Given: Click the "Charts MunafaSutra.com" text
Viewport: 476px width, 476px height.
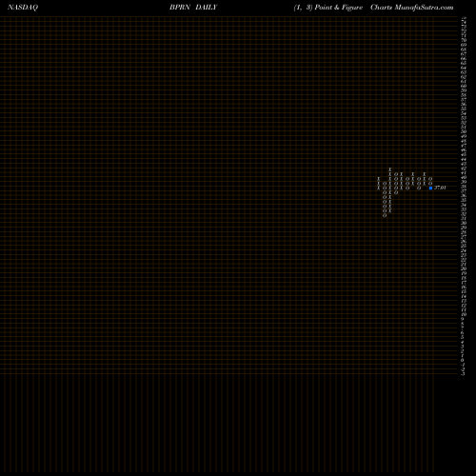Looking at the screenshot, I should 412,8.
